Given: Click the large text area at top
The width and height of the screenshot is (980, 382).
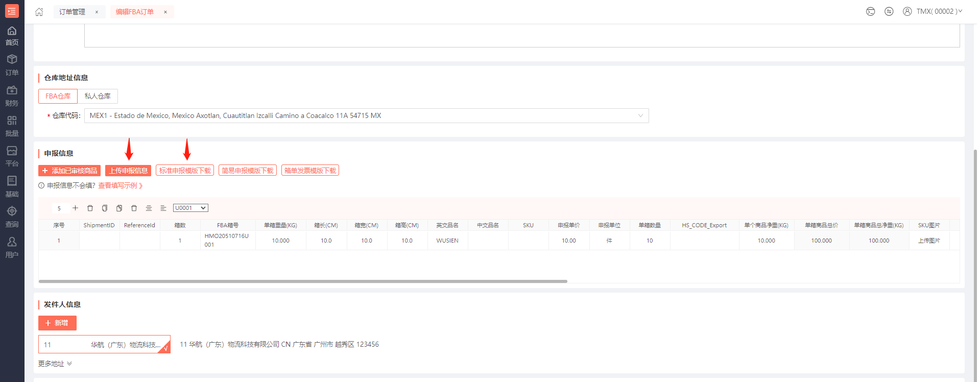Looking at the screenshot, I should [522, 36].
